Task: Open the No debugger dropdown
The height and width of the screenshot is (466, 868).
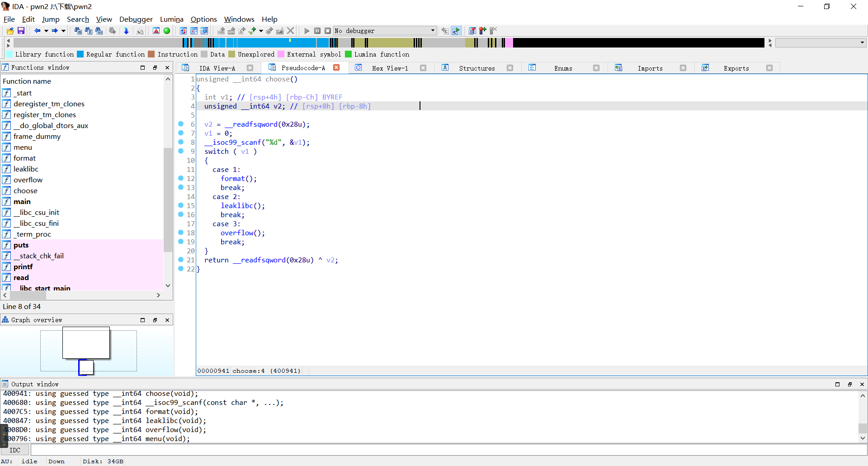Action: coord(432,31)
